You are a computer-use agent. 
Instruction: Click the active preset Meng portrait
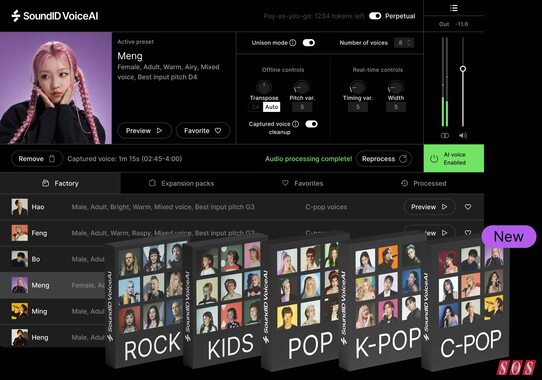[x=56, y=88]
